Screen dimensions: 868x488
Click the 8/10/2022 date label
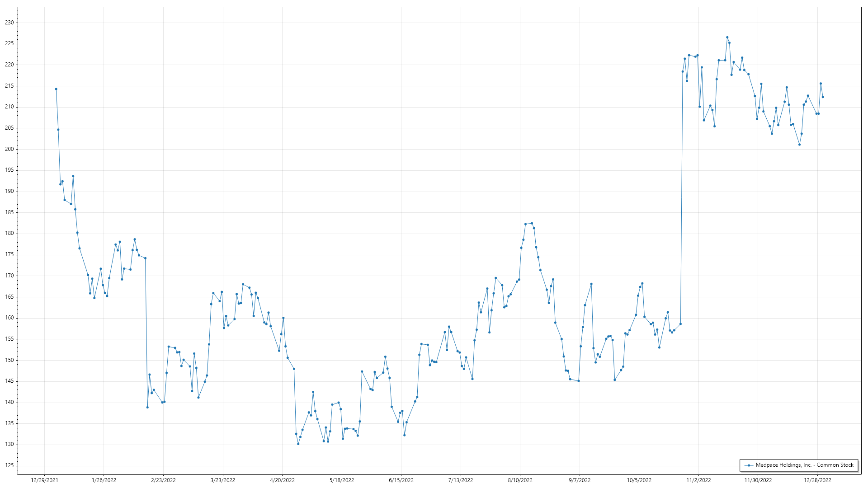(520, 480)
